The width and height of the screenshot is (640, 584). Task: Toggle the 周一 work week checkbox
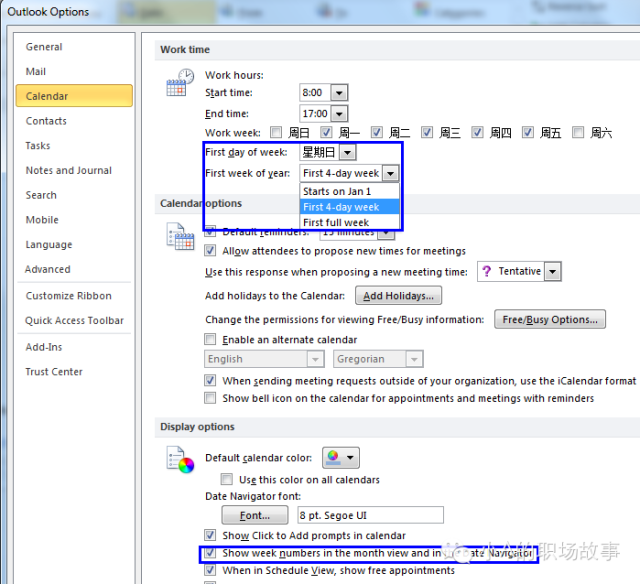tap(326, 132)
